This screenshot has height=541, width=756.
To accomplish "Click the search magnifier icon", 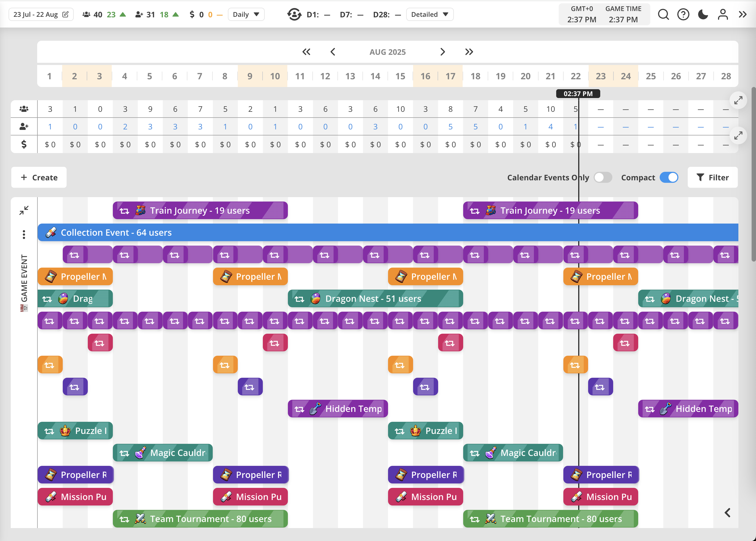I will pyautogui.click(x=664, y=14).
